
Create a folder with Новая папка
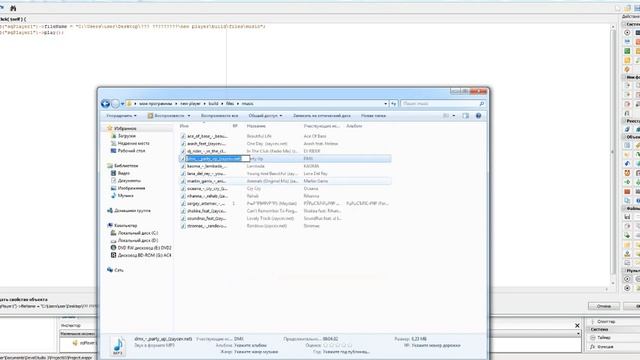tap(373, 116)
